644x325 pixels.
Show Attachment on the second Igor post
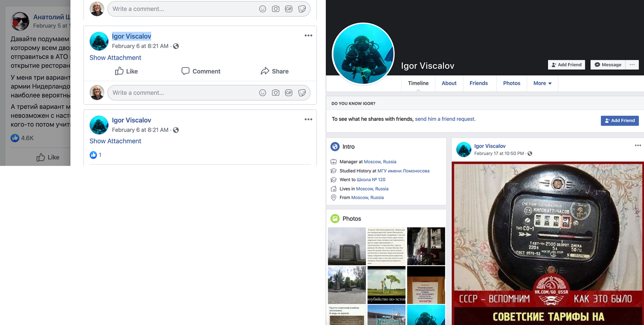coord(115,141)
